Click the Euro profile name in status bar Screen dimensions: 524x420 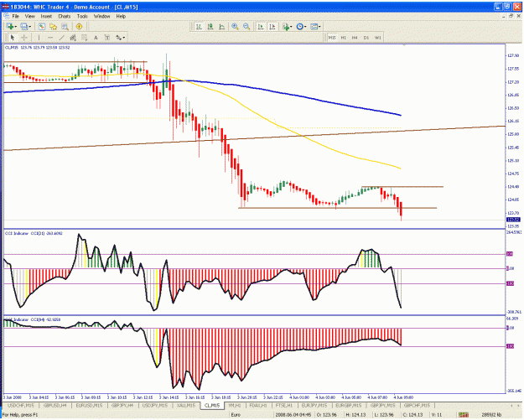pyautogui.click(x=236, y=415)
